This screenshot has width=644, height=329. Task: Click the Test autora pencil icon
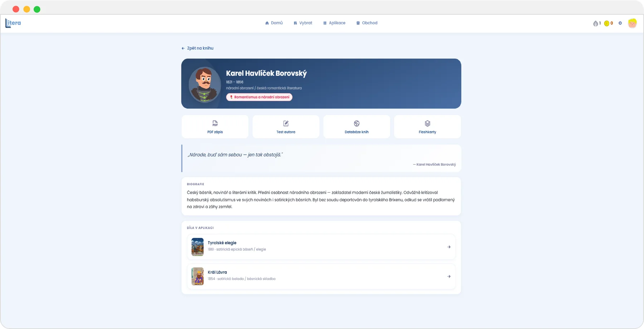[286, 123]
